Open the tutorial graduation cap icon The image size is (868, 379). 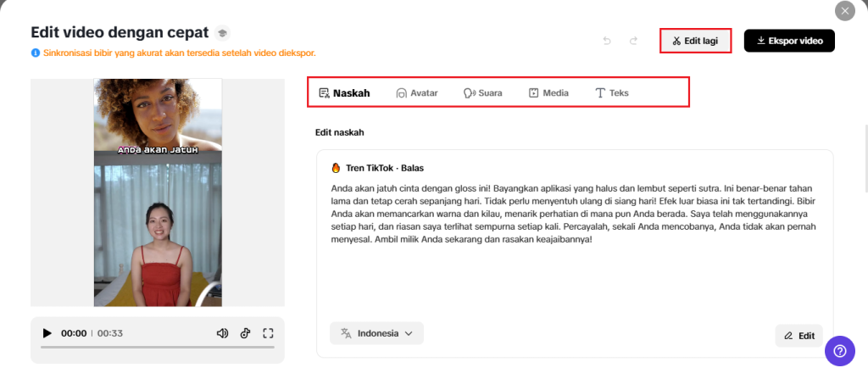click(x=222, y=33)
